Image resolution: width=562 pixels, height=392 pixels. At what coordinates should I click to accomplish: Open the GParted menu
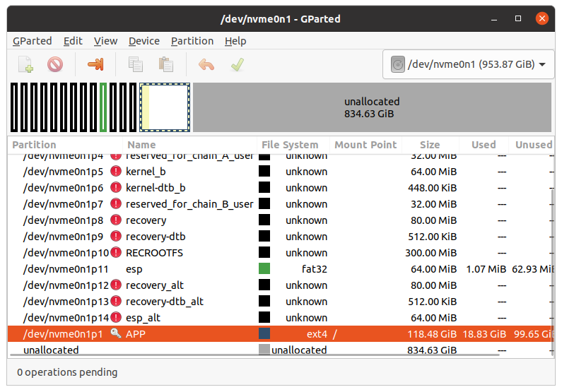32,41
